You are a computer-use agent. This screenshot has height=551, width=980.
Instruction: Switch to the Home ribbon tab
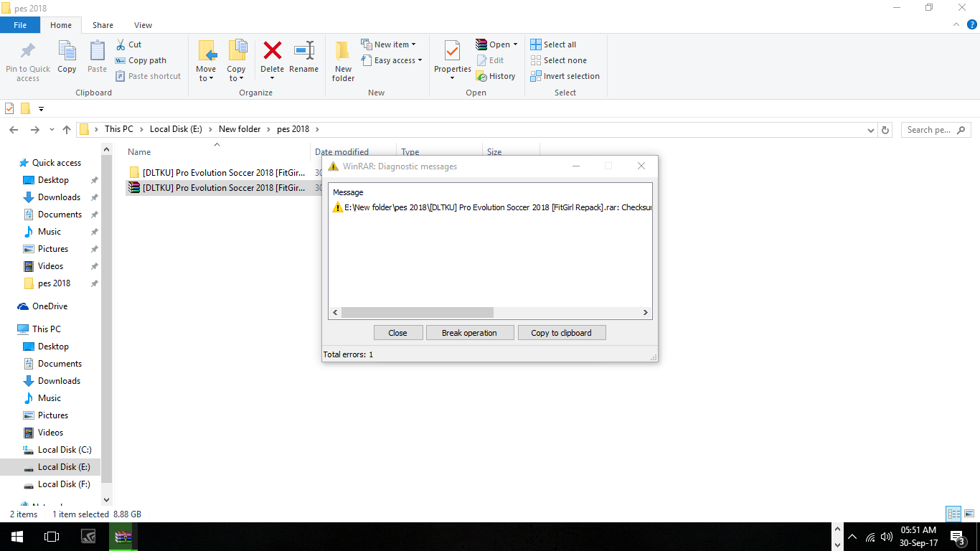coord(61,25)
